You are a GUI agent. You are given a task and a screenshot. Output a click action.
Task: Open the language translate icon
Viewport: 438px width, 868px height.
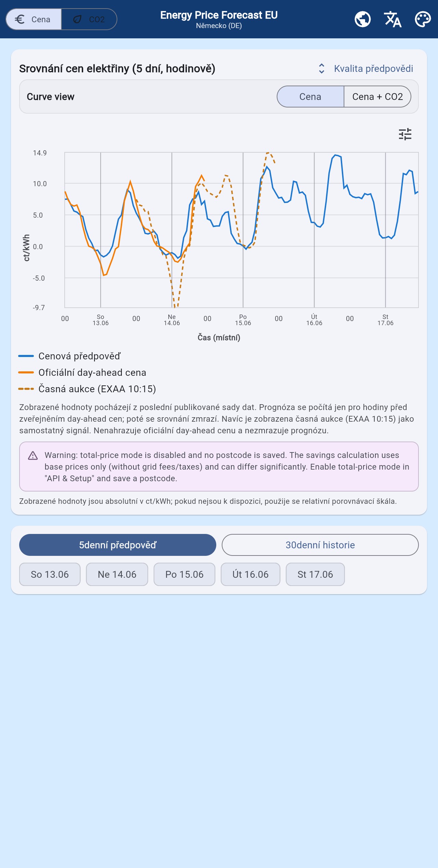point(393,19)
